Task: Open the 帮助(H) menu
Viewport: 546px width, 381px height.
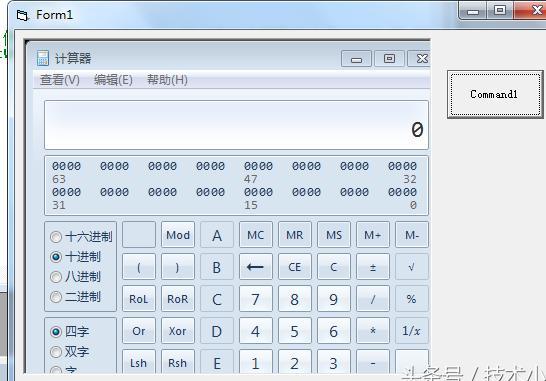Action: (167, 80)
